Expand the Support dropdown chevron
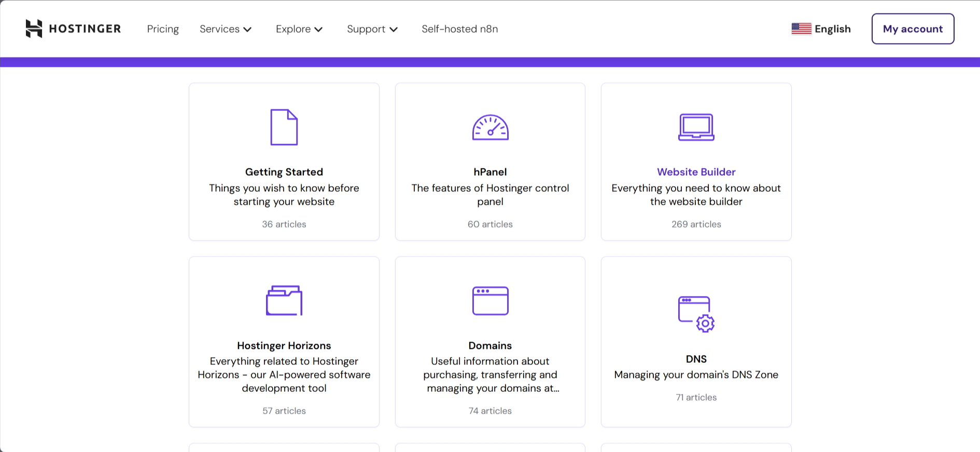The width and height of the screenshot is (980, 452). click(394, 30)
